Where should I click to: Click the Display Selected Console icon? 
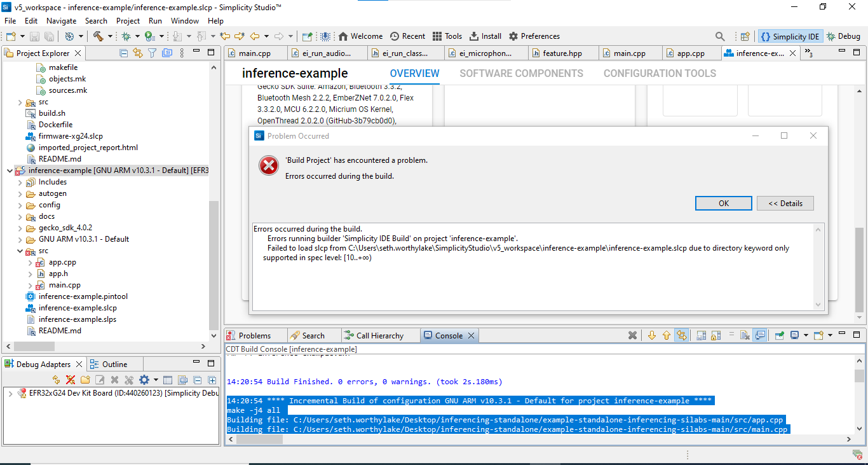coord(794,335)
